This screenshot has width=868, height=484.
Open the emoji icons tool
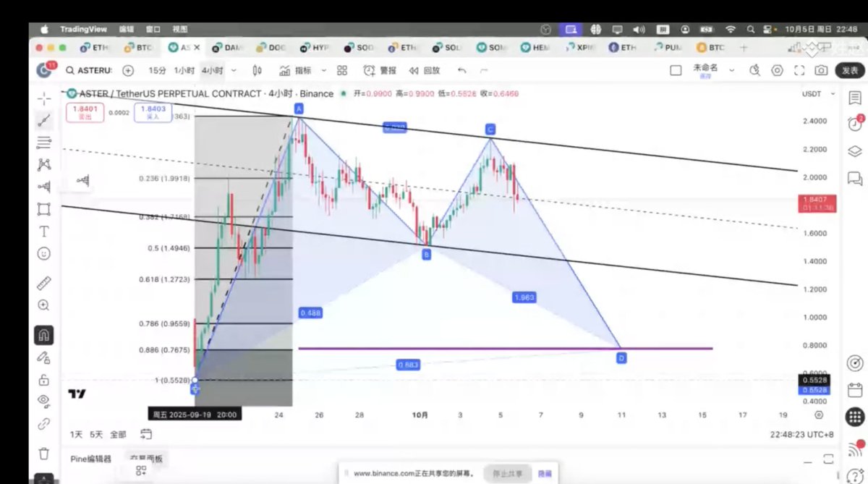pyautogui.click(x=43, y=254)
